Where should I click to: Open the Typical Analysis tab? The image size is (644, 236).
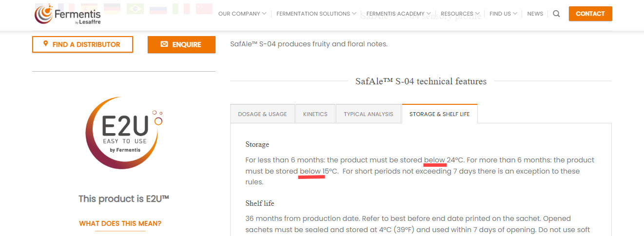coord(368,114)
